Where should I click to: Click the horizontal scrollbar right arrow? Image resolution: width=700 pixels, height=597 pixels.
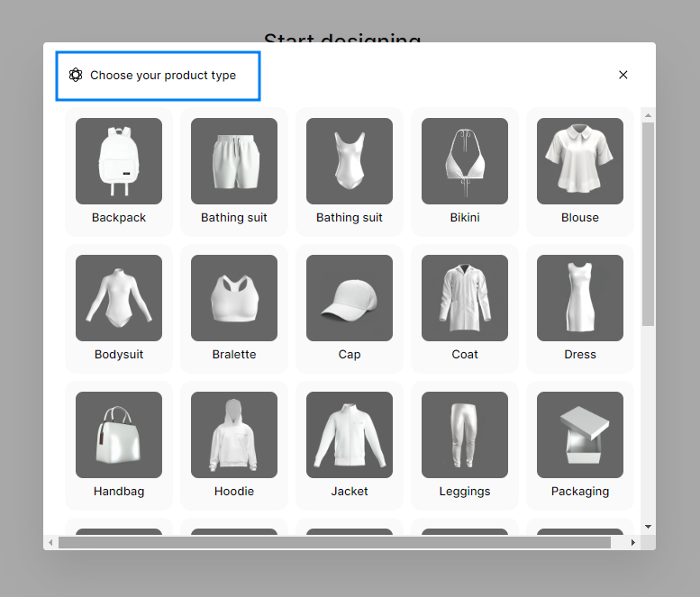point(632,543)
